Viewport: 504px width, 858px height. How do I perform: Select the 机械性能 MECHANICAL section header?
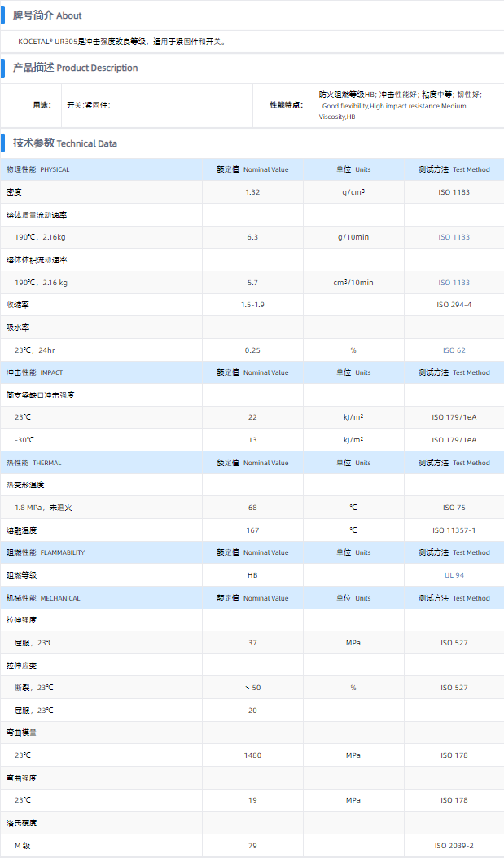(43, 598)
